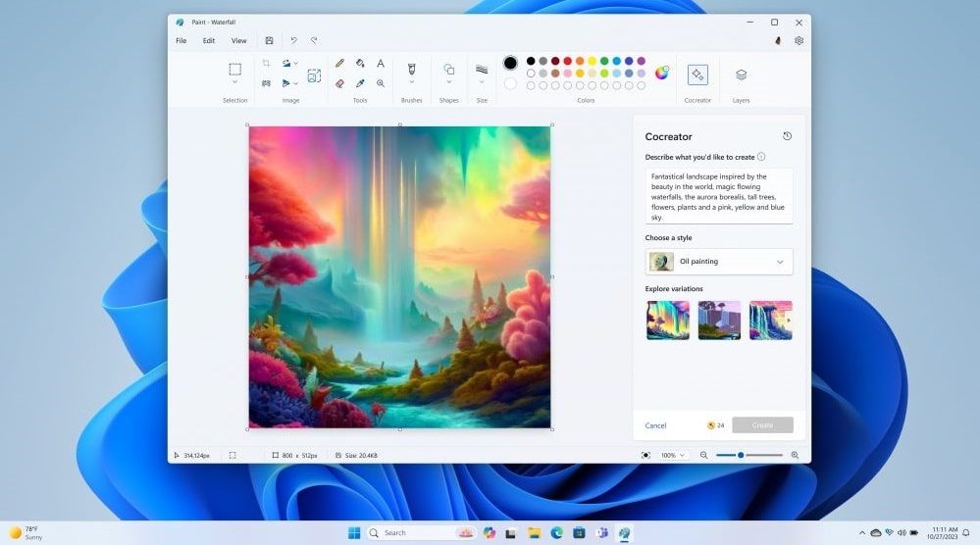This screenshot has width=980, height=545.
Task: Open the first variation thumbnail
Action: [668, 320]
